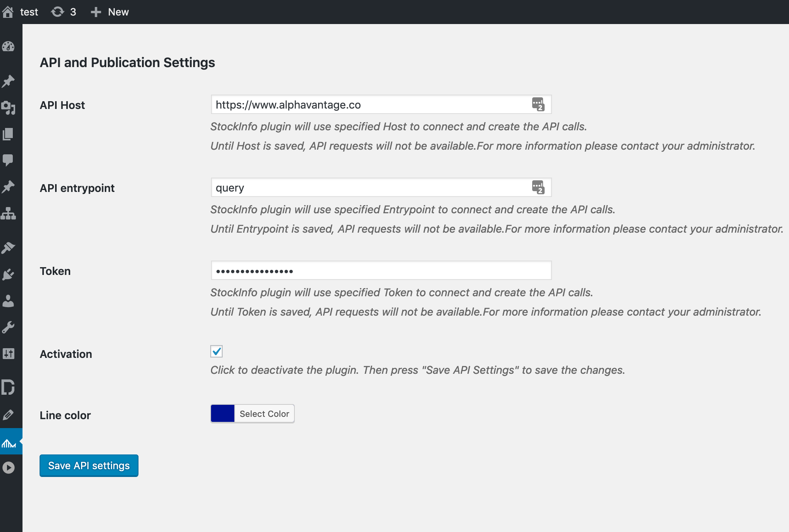Viewport: 789px width, 532px height.
Task: Click Save API settings button
Action: pos(89,465)
